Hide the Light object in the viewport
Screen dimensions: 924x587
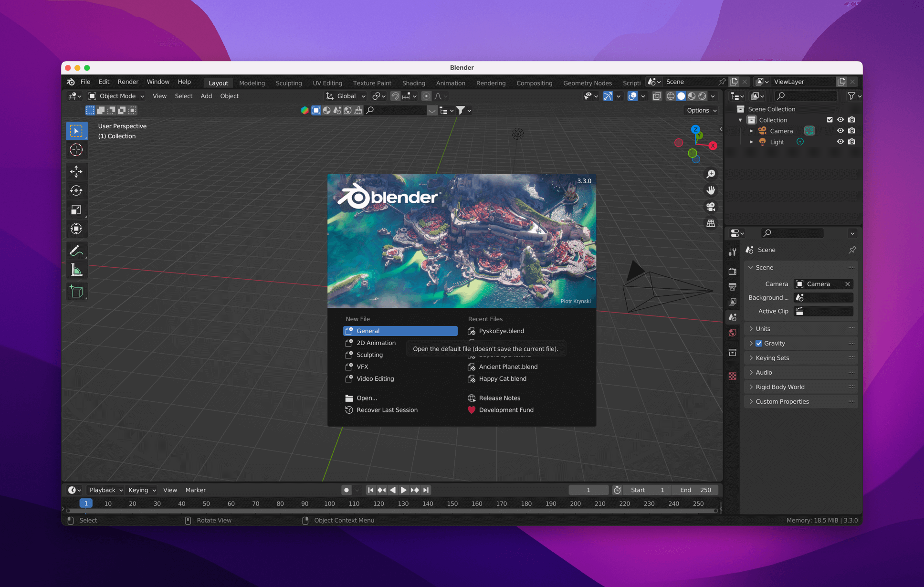[x=840, y=141]
